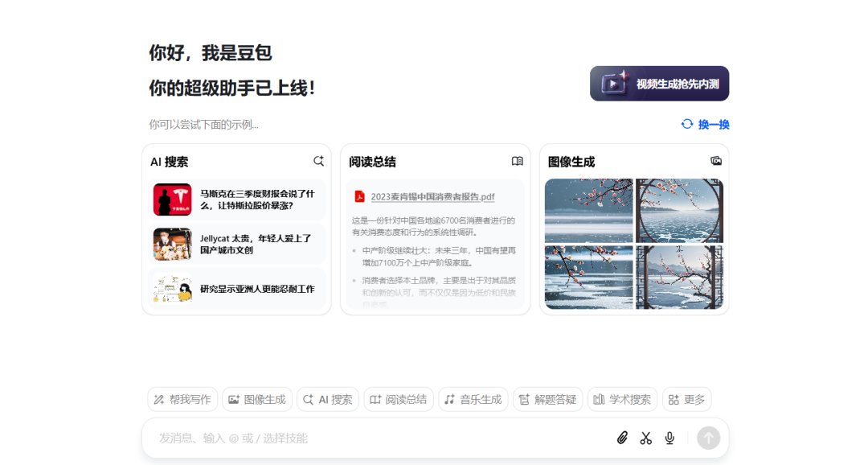The image size is (868, 465).
Task: Click the 亚洲人忍耐工作 article illustration thumbnail
Action: click(x=173, y=289)
